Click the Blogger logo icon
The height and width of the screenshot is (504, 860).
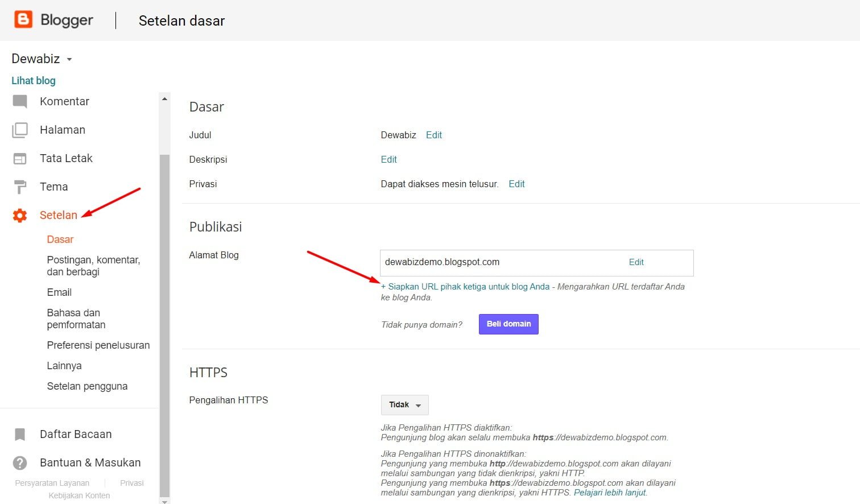coord(23,19)
